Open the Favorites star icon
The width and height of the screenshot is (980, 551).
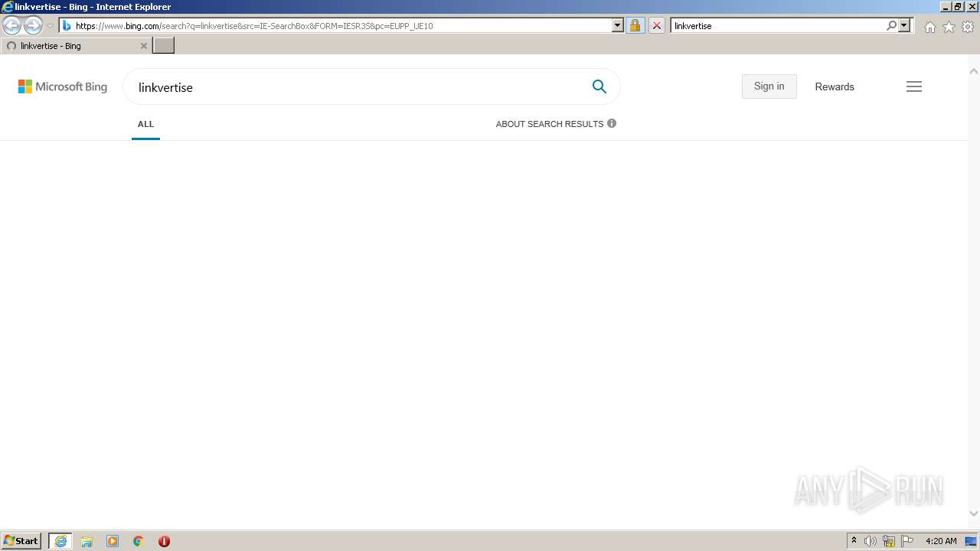click(x=949, y=27)
